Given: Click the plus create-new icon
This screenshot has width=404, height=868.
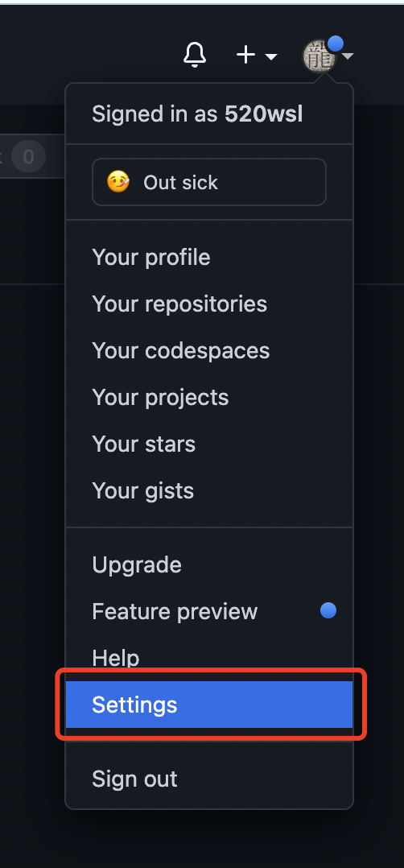Looking at the screenshot, I should [245, 55].
